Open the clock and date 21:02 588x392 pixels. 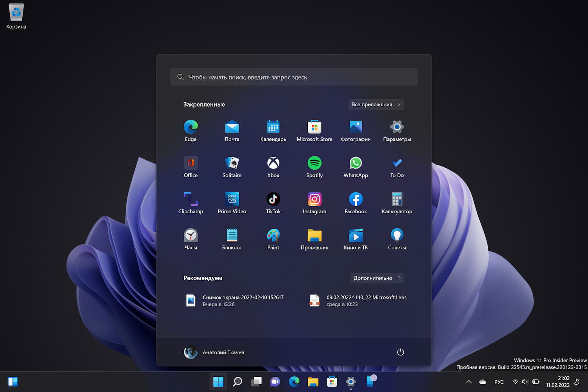(x=558, y=382)
